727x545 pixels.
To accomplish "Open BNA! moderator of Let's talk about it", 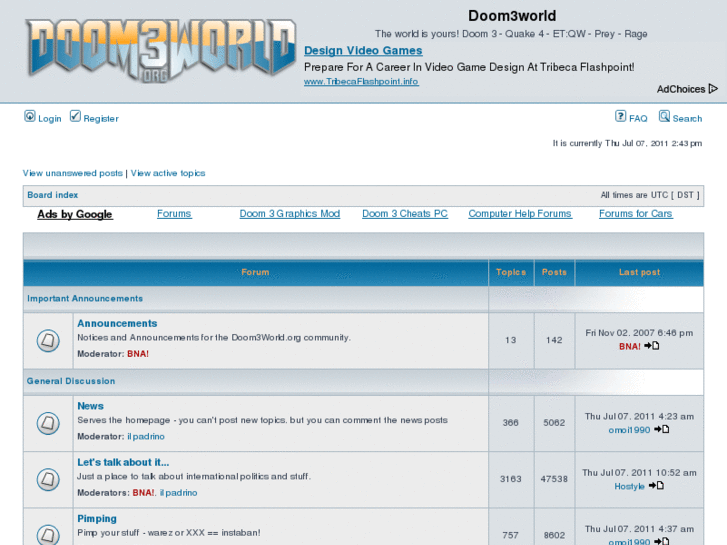I will (143, 493).
